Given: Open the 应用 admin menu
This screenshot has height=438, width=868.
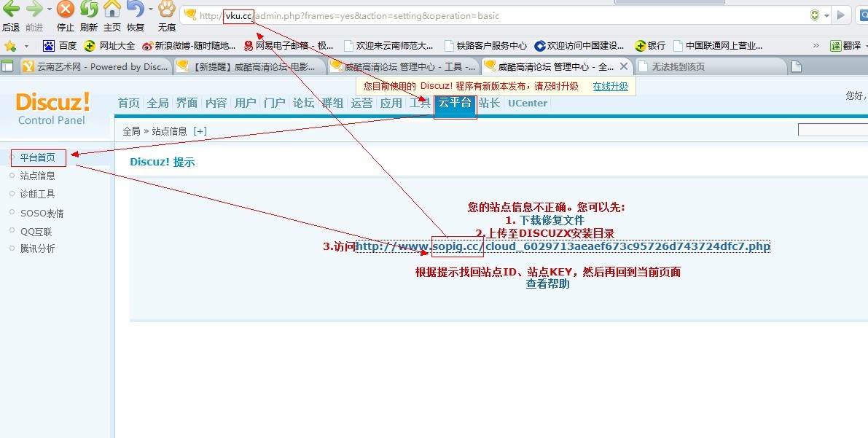Looking at the screenshot, I should point(391,103).
